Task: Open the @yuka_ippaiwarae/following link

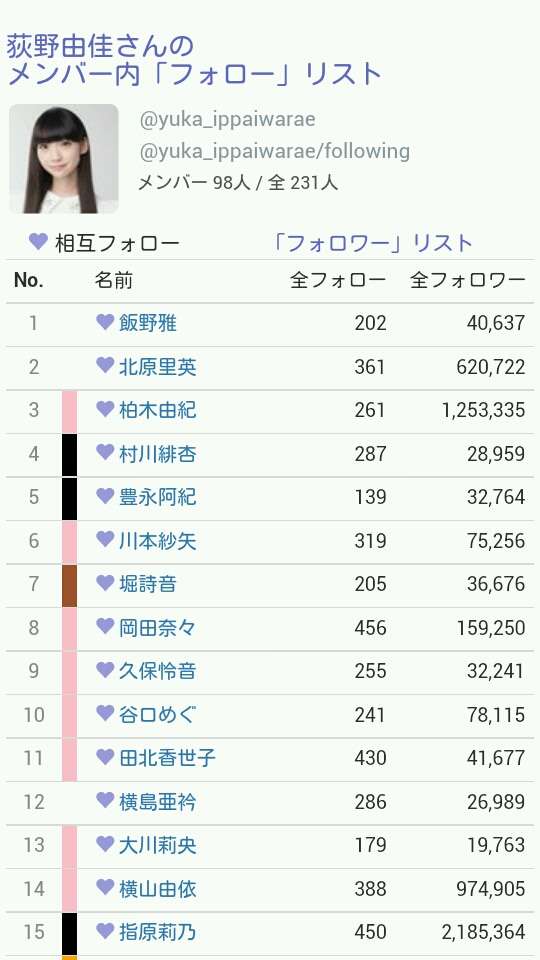Action: click(x=274, y=151)
